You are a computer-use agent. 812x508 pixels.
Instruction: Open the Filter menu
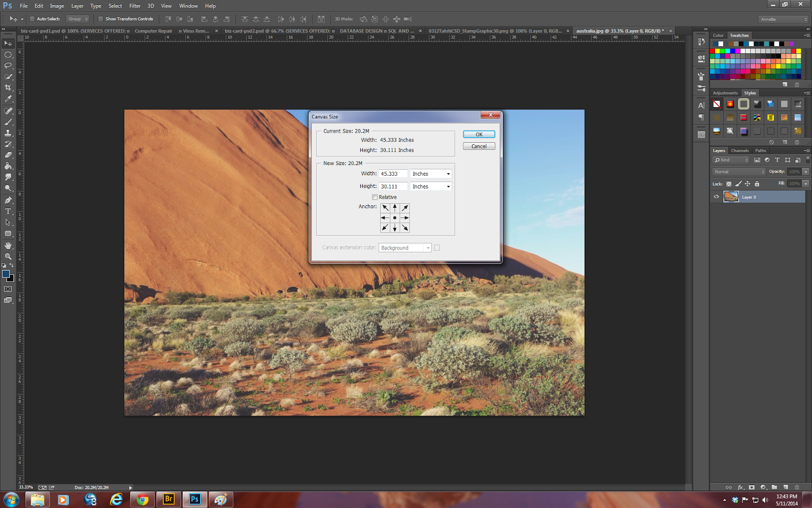point(134,6)
